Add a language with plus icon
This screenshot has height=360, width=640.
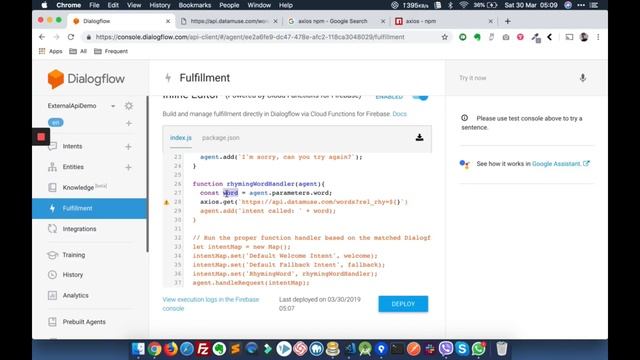point(129,123)
